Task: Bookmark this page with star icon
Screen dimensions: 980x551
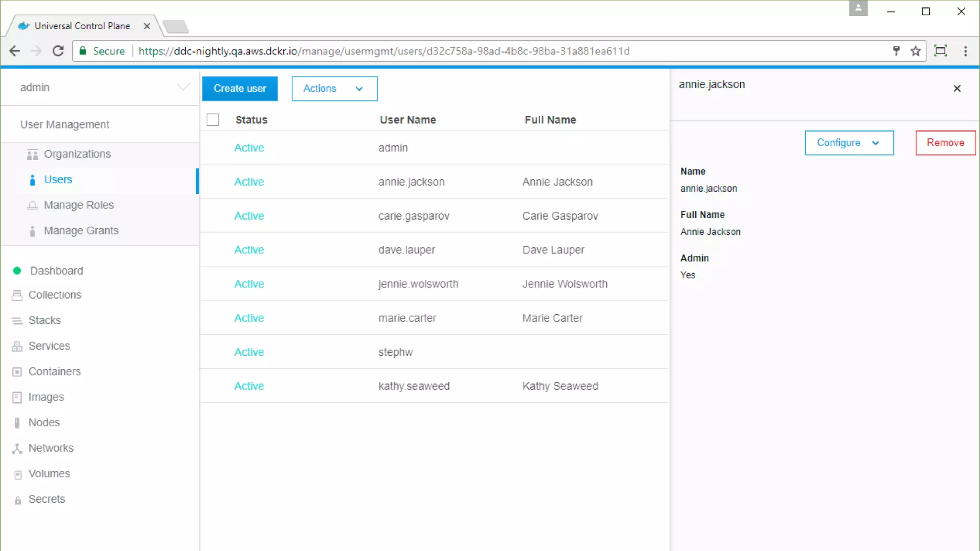Action: [x=915, y=51]
